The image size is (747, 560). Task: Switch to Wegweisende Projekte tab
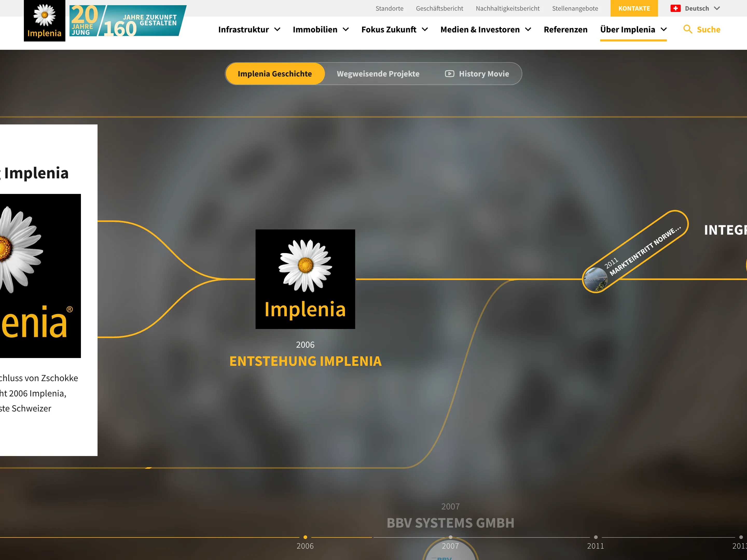pos(378,74)
